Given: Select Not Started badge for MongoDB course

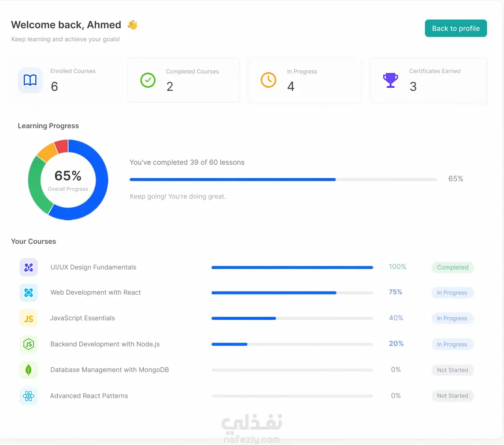Looking at the screenshot, I should pos(453,370).
